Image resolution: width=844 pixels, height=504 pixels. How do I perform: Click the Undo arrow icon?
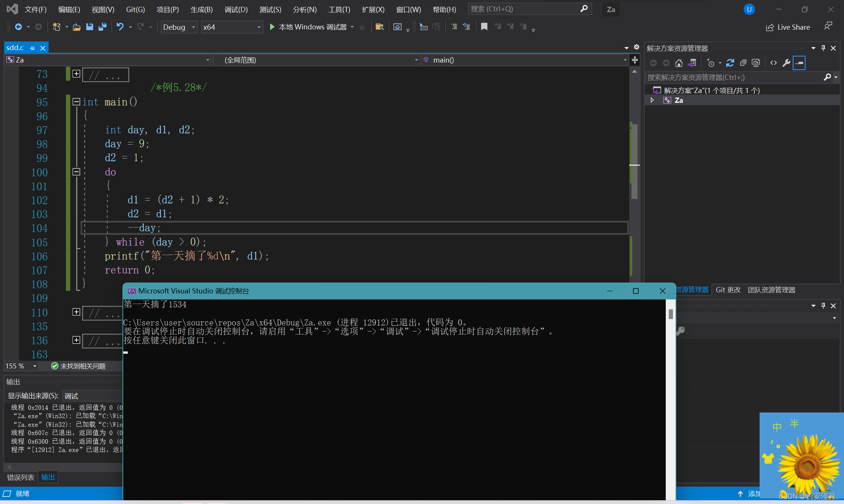pos(120,27)
